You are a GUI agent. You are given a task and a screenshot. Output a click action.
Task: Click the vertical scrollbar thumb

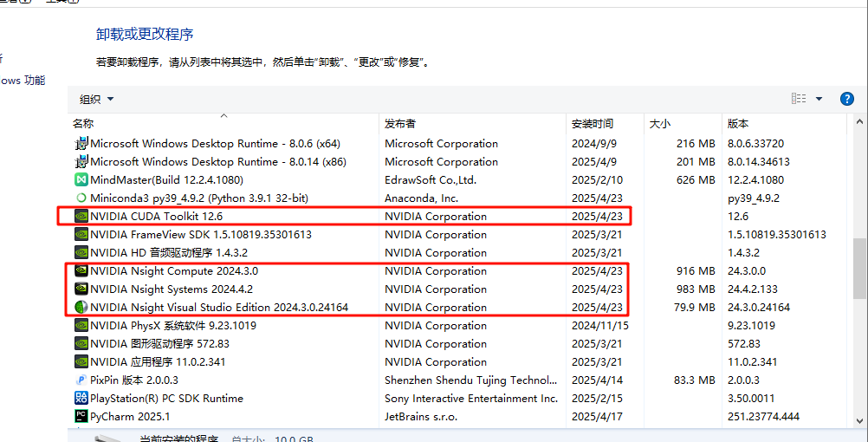coord(859,268)
